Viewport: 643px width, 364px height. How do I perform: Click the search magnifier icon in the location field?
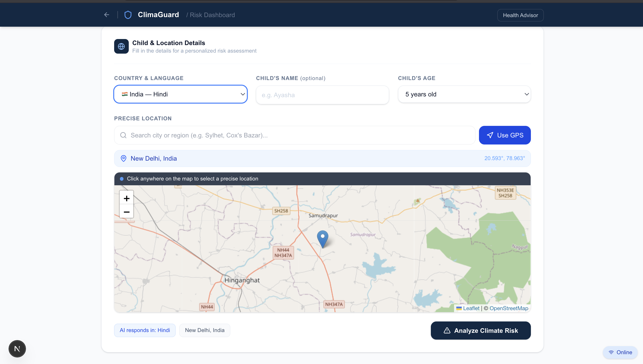(123, 135)
